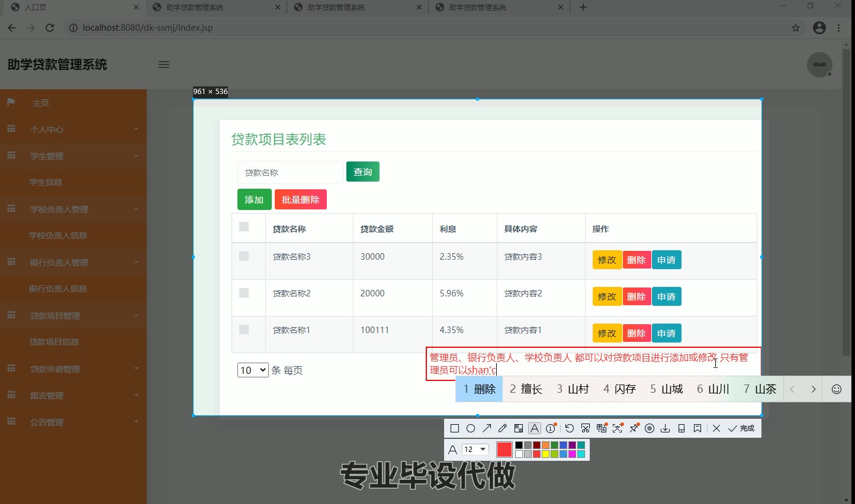The image size is (855, 504).
Task: Select the arrow drawing tool
Action: click(x=487, y=428)
